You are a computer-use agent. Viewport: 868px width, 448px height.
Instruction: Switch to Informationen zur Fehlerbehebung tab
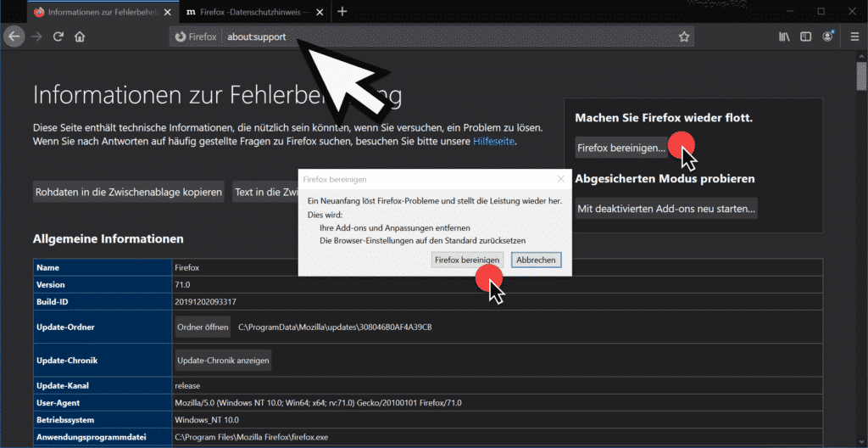click(103, 12)
